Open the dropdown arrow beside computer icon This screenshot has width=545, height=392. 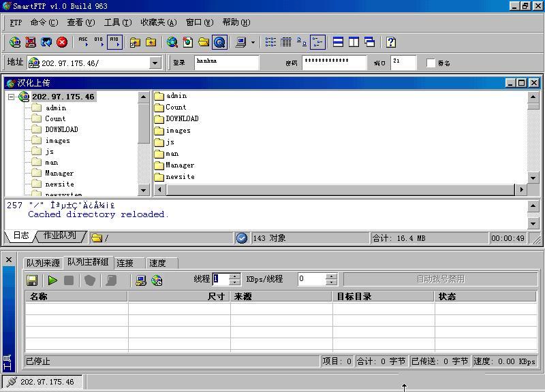click(253, 43)
